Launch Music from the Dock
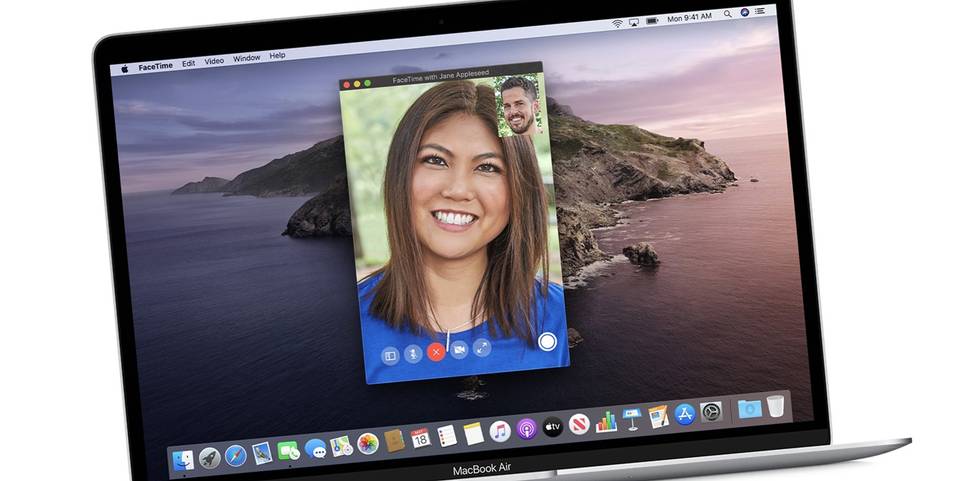 click(x=500, y=431)
